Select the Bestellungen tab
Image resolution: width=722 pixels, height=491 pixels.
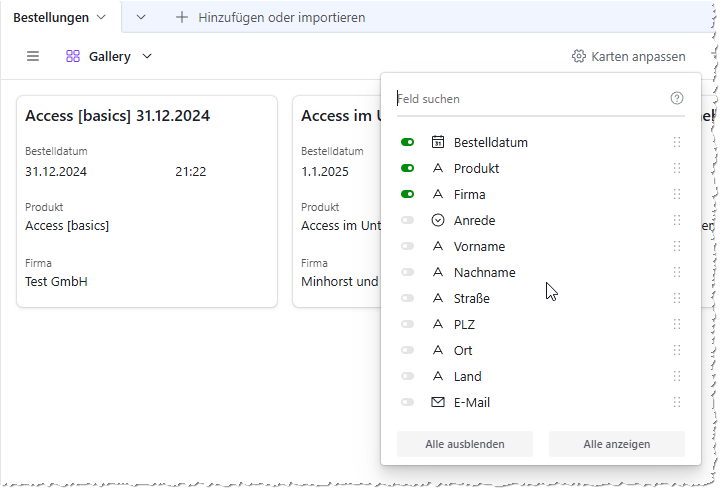click(50, 17)
